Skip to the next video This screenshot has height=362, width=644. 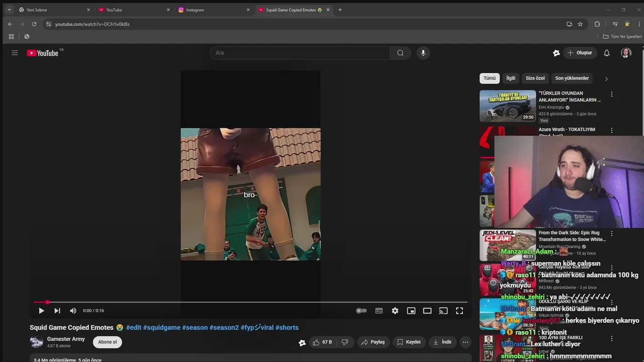point(57,311)
